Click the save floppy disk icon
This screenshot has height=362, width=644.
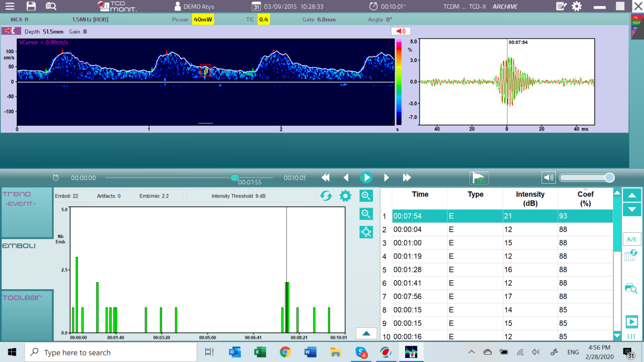click(x=31, y=6)
